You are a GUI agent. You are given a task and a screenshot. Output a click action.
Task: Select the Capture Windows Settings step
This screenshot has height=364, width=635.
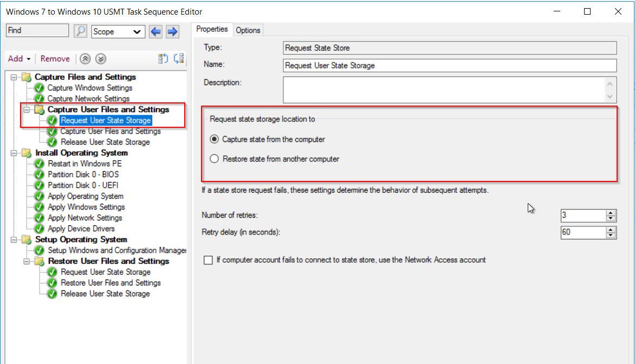tap(89, 88)
